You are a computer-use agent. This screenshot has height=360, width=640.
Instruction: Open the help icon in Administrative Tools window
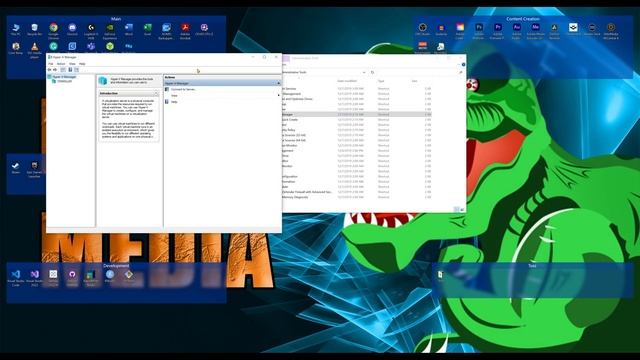(x=463, y=64)
